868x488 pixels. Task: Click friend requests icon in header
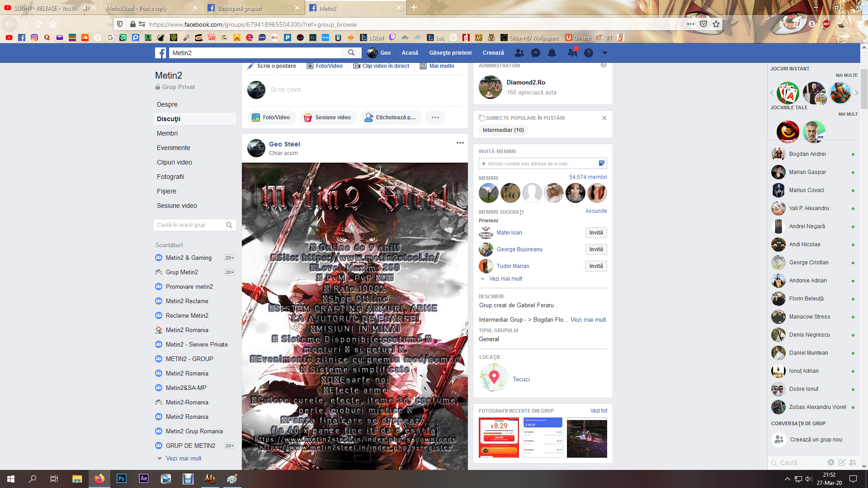click(519, 53)
